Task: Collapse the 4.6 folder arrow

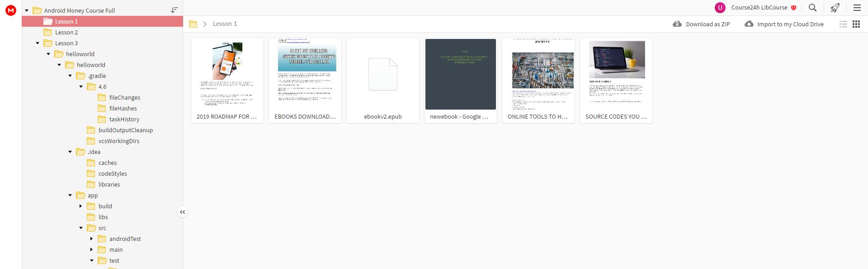Action: (81, 86)
